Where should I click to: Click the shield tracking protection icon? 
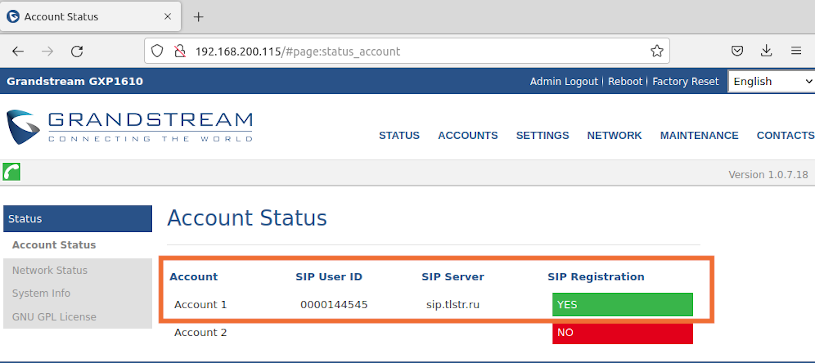(157, 51)
